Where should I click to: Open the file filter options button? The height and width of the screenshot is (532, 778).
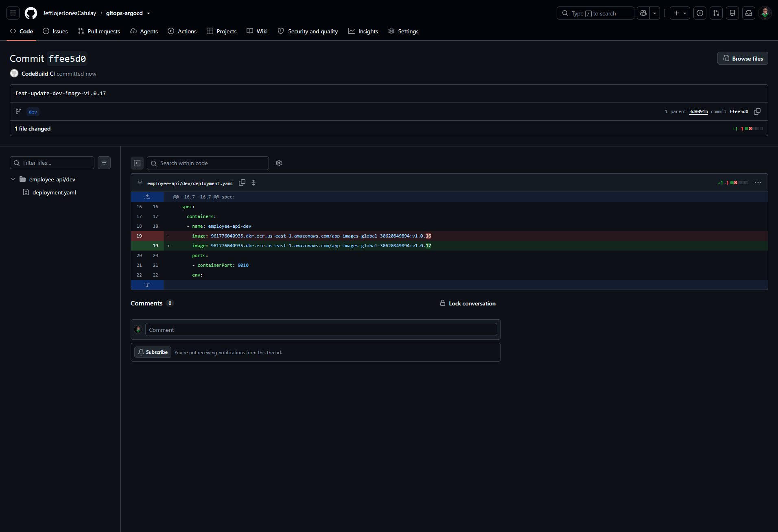click(104, 163)
